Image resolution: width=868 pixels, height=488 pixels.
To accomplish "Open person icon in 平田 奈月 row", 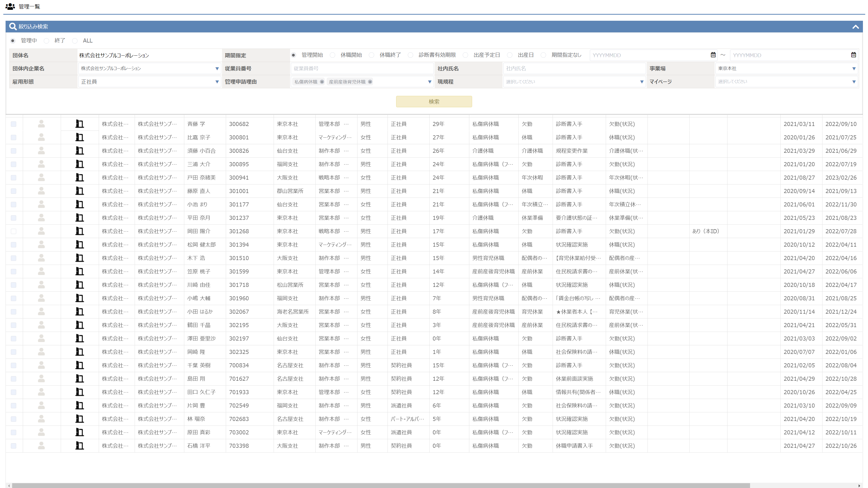I will coord(42,218).
